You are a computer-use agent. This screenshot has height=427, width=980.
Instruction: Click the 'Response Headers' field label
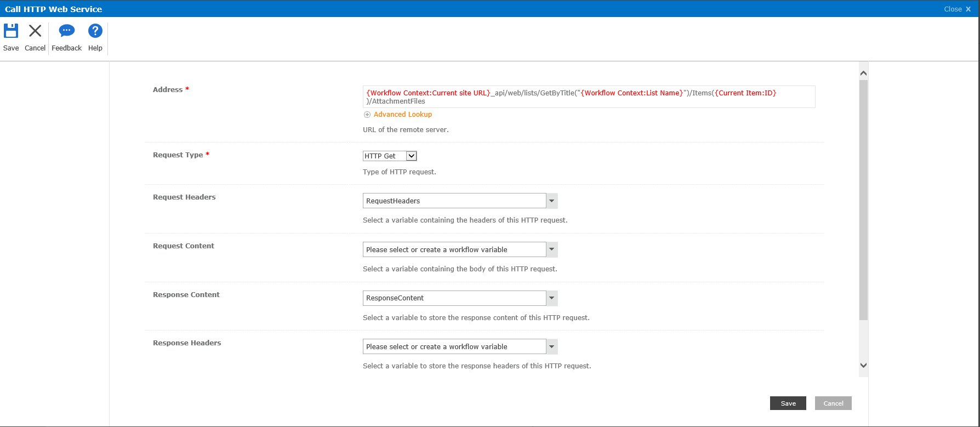pyautogui.click(x=187, y=343)
